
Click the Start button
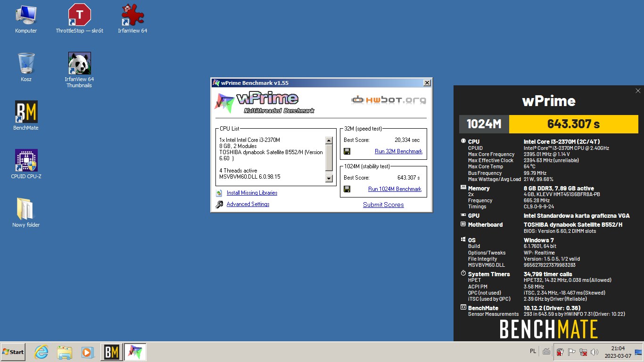(x=13, y=352)
